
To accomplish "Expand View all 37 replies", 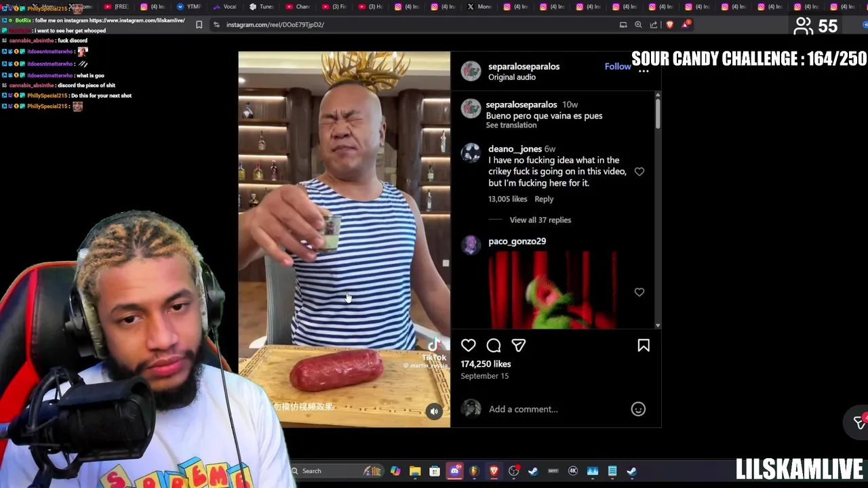I will [x=540, y=220].
